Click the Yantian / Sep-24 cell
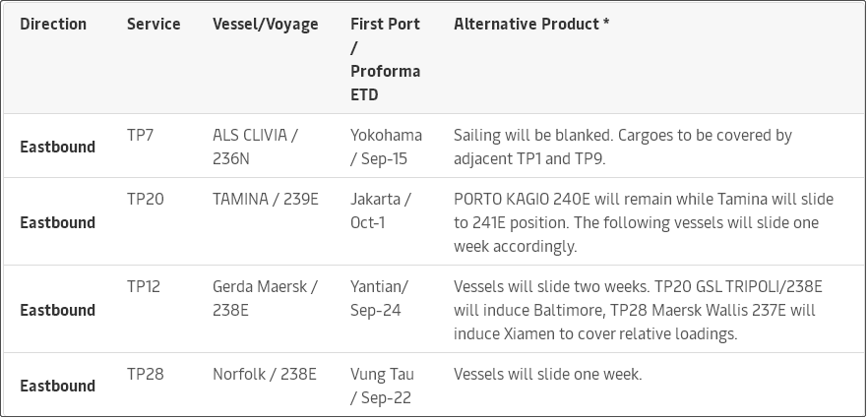The image size is (868, 419). (x=379, y=298)
